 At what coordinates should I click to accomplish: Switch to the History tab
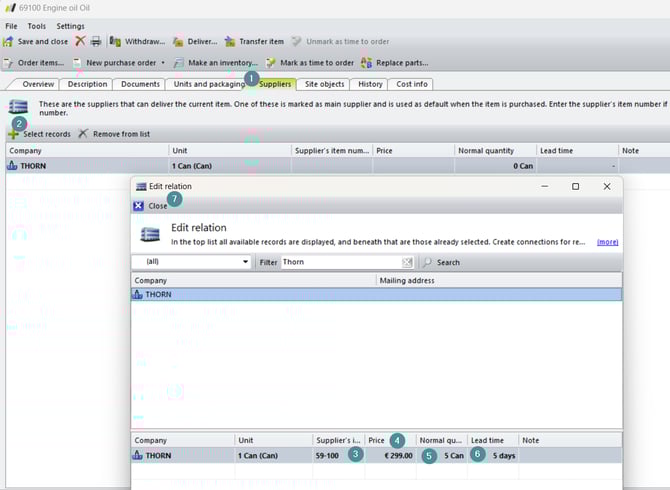[x=370, y=84]
